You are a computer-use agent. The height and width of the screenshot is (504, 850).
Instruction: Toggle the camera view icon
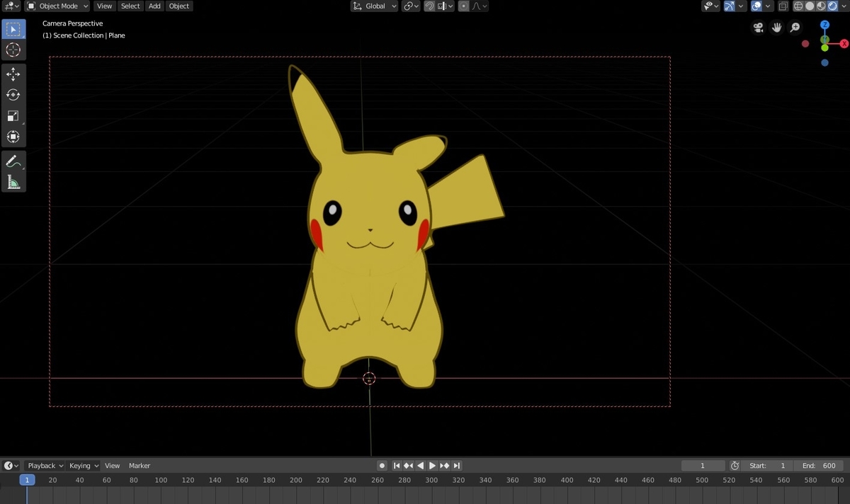click(758, 28)
